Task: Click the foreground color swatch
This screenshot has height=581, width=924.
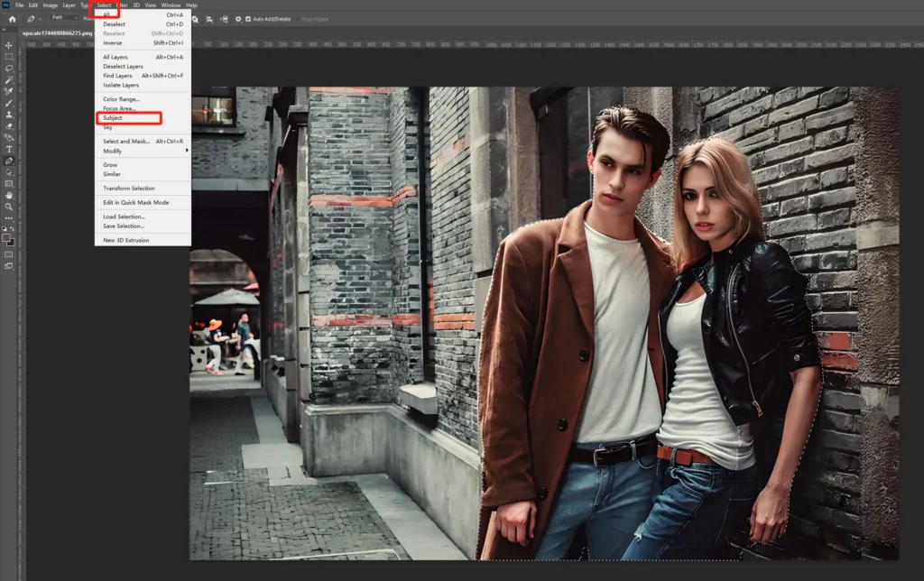Action: tap(5, 237)
